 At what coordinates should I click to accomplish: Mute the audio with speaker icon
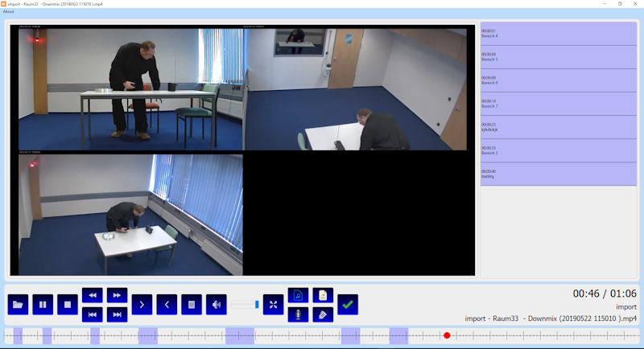(x=214, y=305)
